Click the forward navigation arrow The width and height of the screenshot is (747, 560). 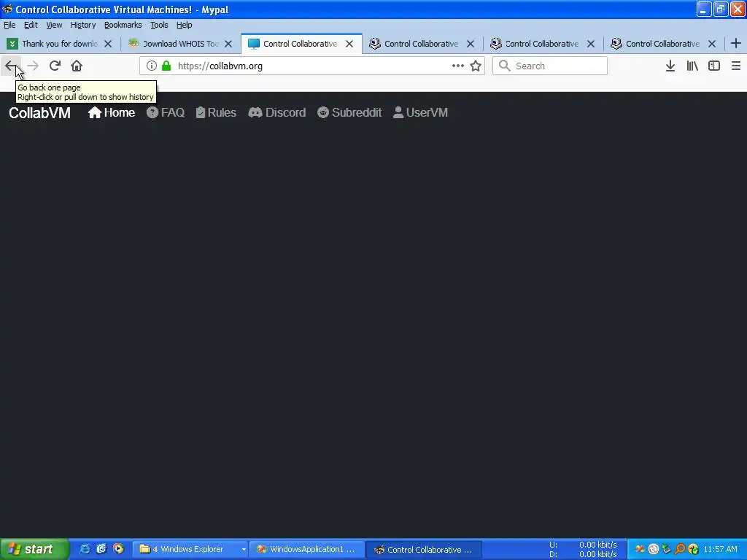(33, 66)
